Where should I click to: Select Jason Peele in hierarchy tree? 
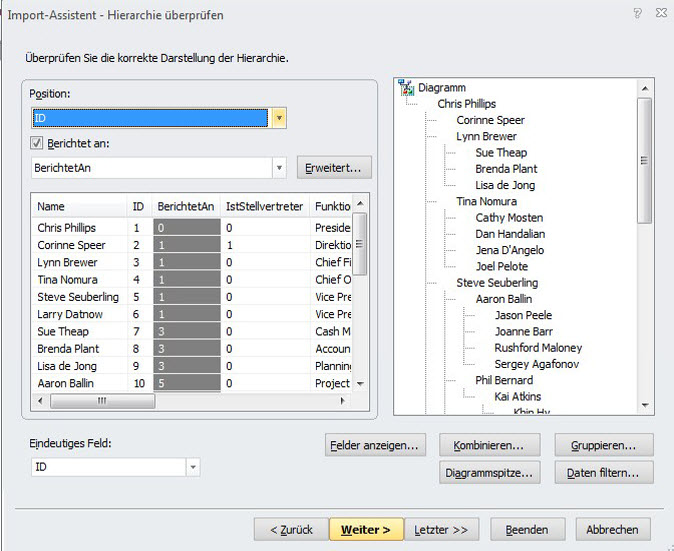[523, 315]
